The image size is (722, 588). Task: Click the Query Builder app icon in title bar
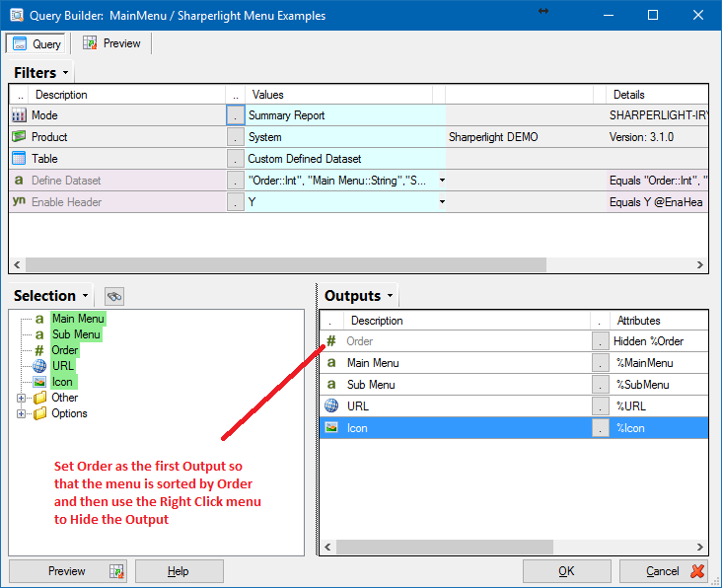(17, 15)
